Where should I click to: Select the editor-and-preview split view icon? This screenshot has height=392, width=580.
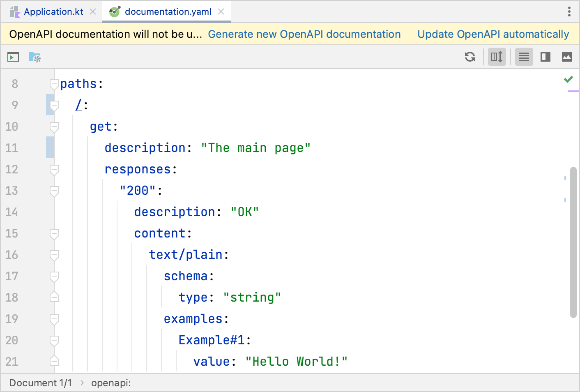(545, 57)
